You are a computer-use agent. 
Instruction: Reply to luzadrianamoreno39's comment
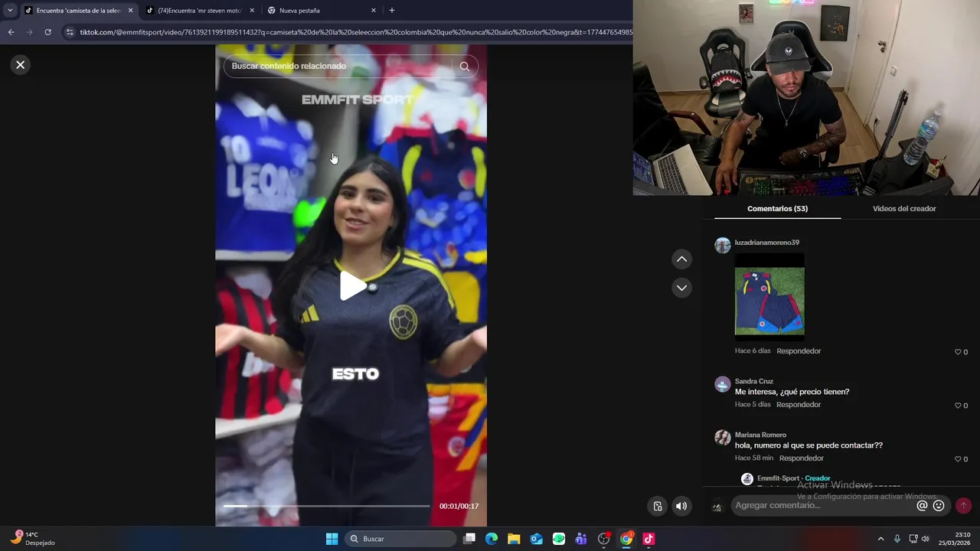pos(799,351)
